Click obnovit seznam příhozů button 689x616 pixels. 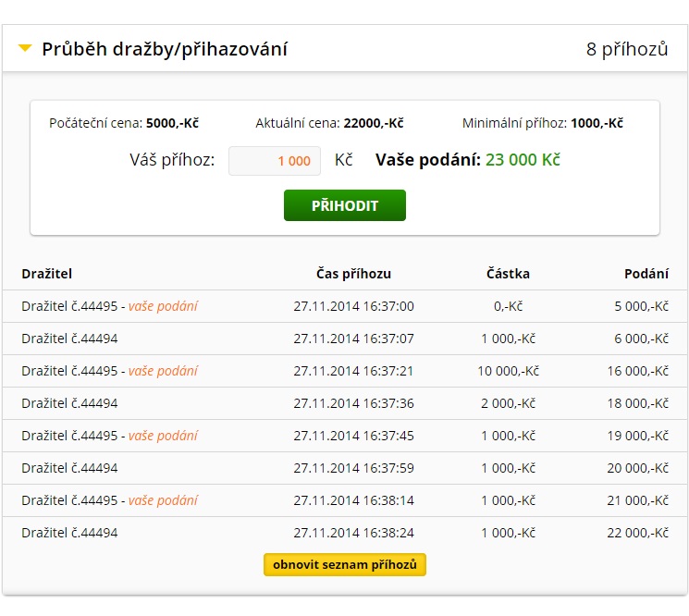pyautogui.click(x=344, y=564)
